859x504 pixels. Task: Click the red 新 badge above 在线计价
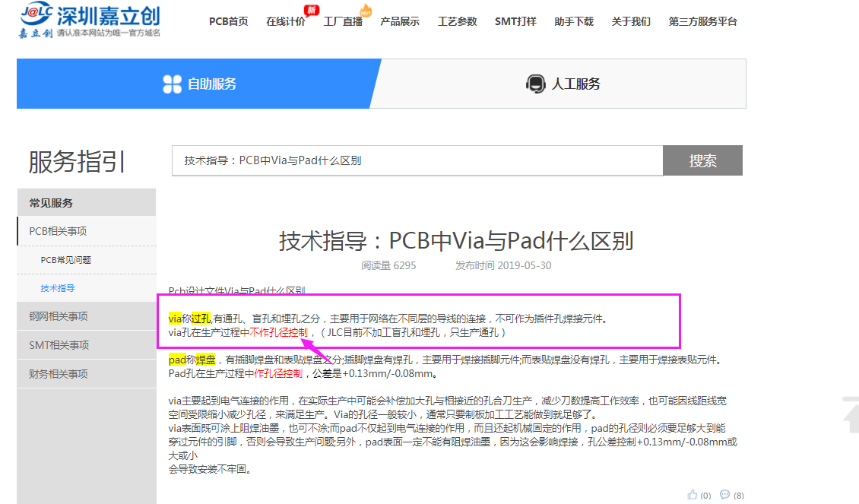tap(311, 10)
